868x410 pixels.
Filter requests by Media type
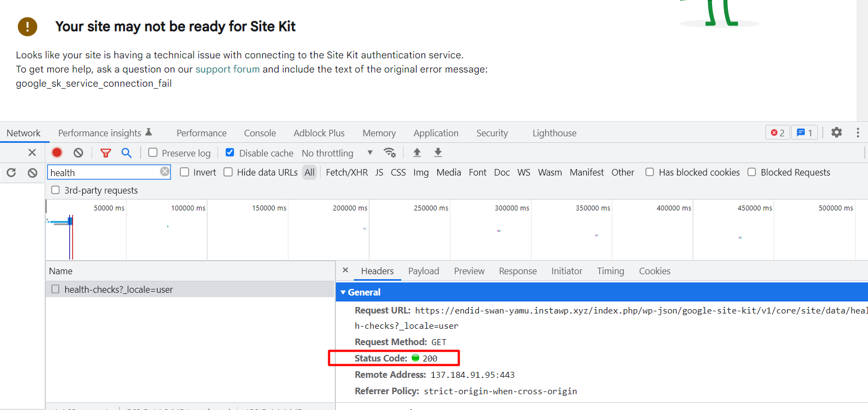click(449, 172)
